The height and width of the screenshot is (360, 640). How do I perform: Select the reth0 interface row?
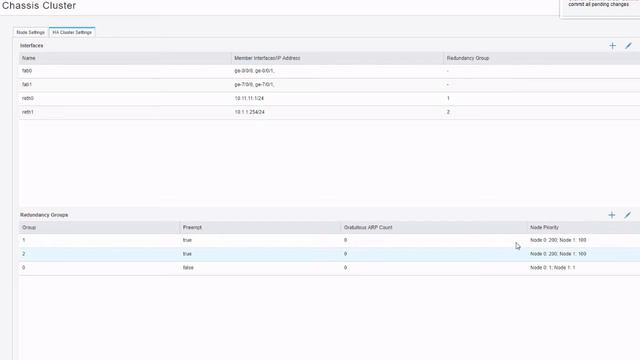(x=329, y=98)
